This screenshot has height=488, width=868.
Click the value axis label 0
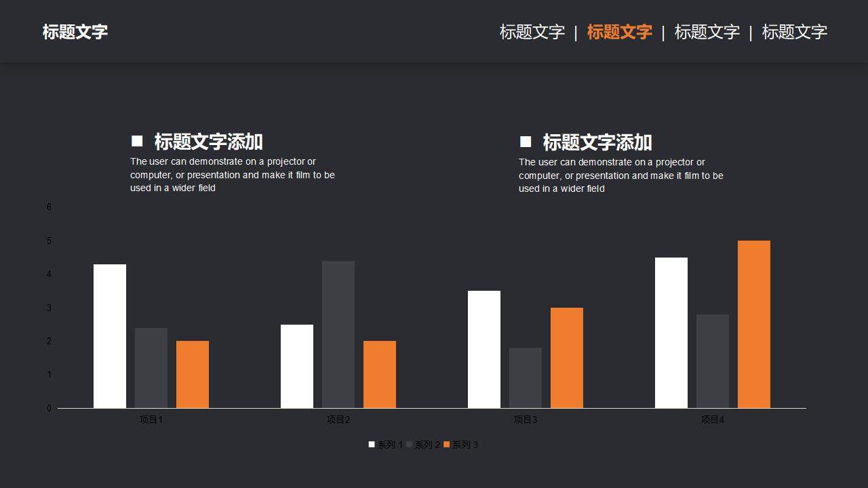coord(49,408)
